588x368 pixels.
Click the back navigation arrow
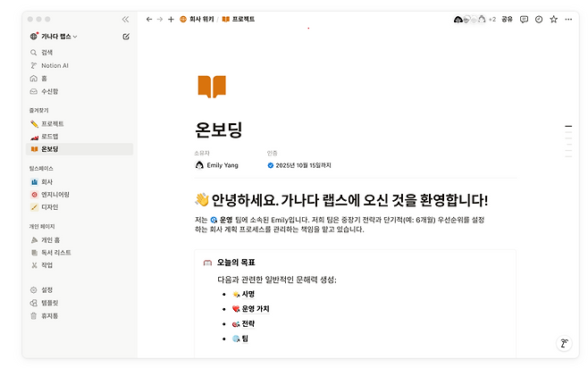[149, 19]
